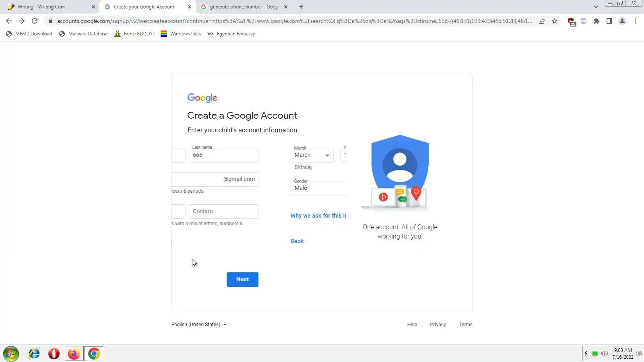Image resolution: width=644 pixels, height=362 pixels.
Task: Open the MEMZ Download bookmark
Action: [29, 34]
